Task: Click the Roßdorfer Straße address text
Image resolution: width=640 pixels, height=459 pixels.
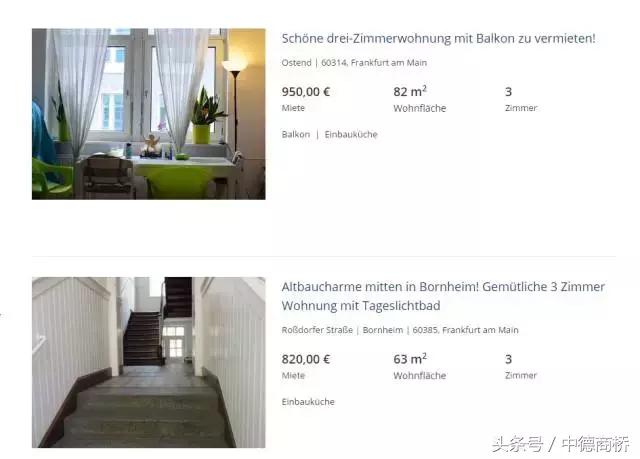Action: 317,330
